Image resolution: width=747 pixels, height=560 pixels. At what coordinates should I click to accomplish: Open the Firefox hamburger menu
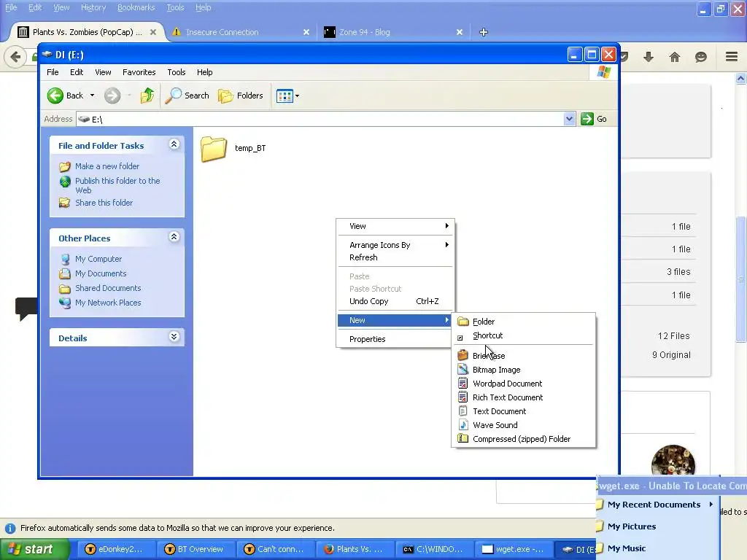point(732,57)
